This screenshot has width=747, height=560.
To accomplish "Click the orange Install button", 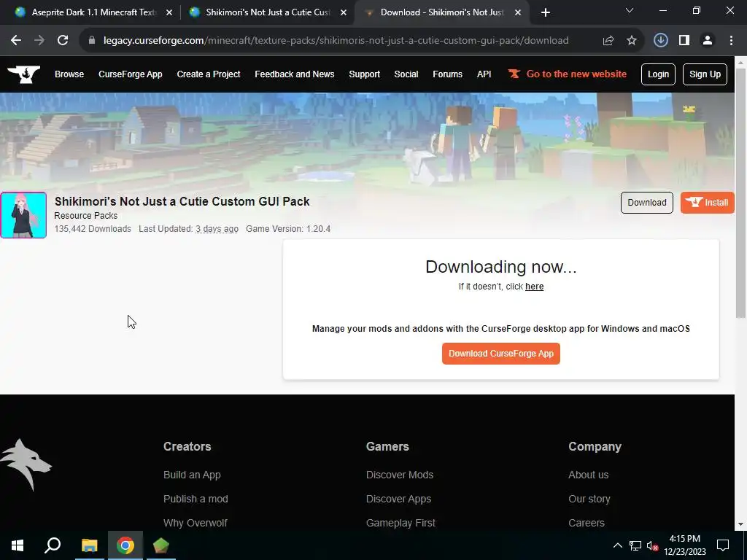I will 708,203.
